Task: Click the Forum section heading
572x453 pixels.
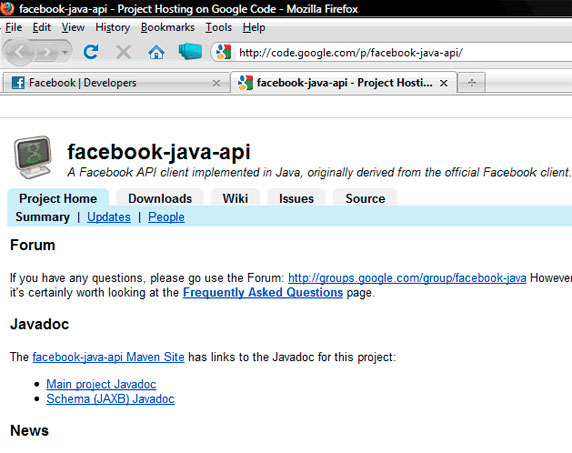Action: click(x=32, y=245)
